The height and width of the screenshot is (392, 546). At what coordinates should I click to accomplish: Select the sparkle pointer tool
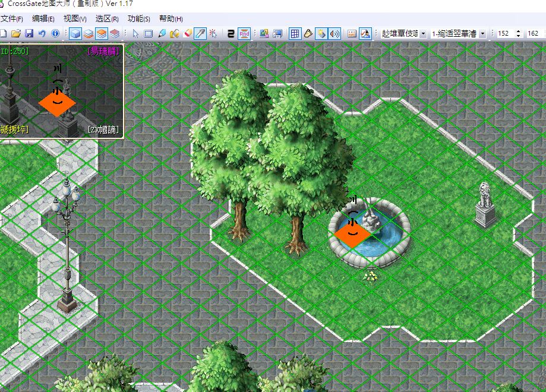pos(213,34)
